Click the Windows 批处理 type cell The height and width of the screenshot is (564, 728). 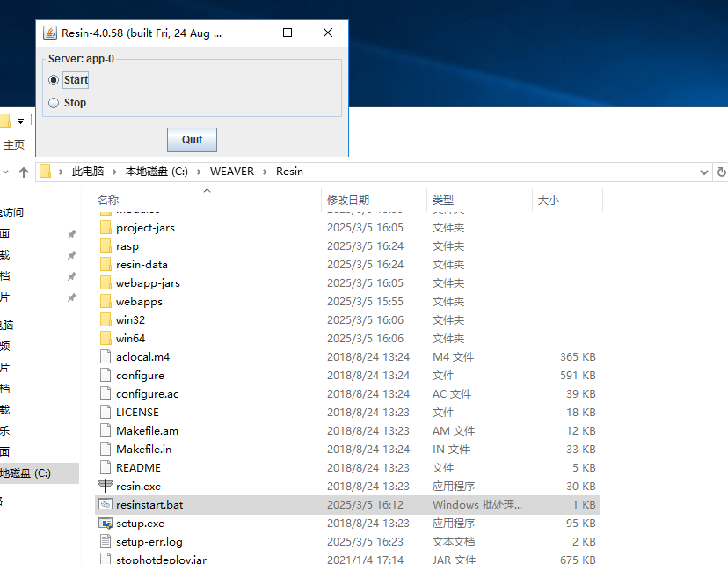point(477,504)
